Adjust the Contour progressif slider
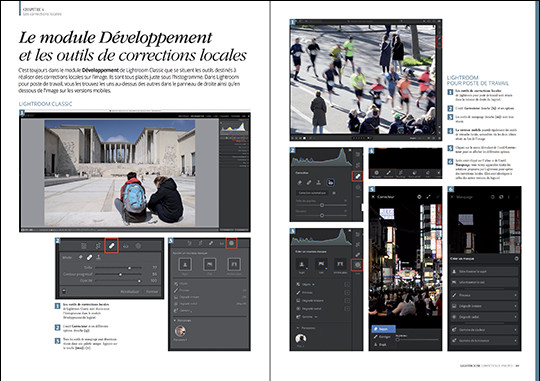Image resolution: width=540 pixels, height=381 pixels. pos(118,274)
